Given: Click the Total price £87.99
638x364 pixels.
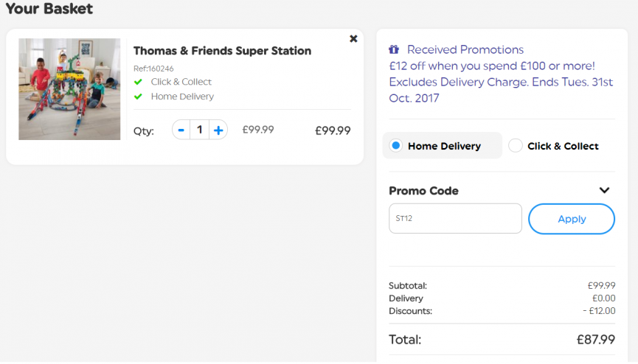Looking at the screenshot, I should pos(596,340).
